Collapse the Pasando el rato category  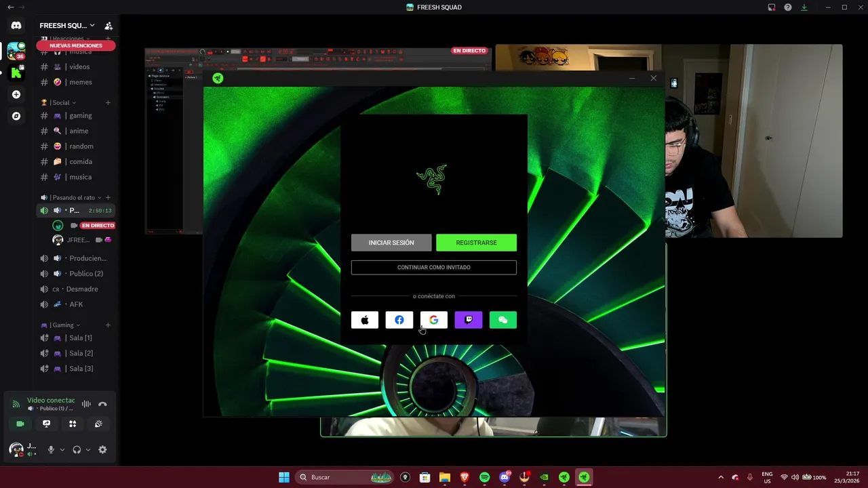[71, 197]
